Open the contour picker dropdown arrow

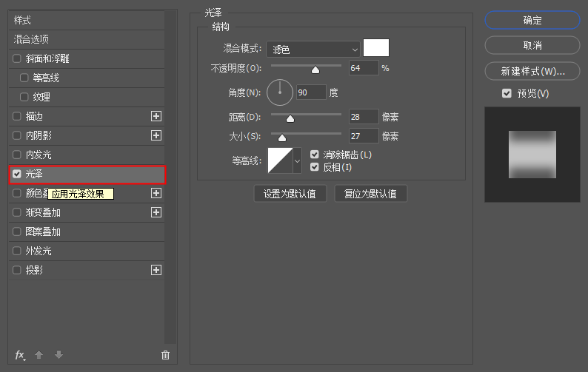298,160
